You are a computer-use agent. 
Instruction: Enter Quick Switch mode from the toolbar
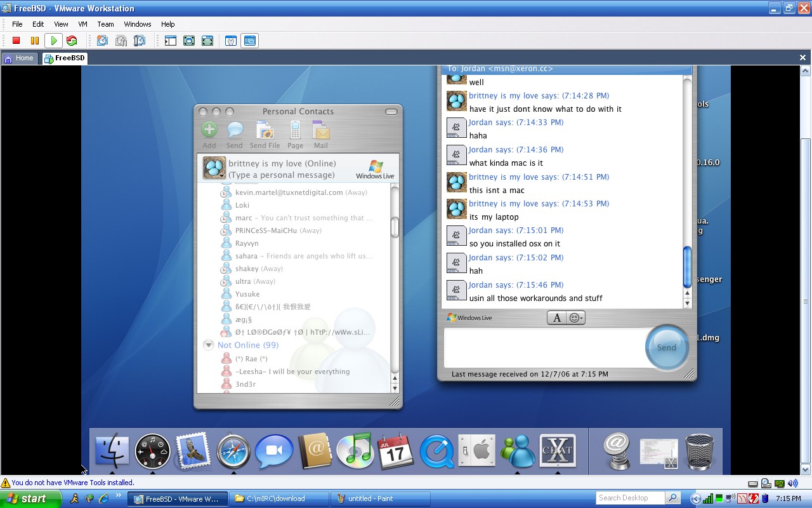[x=188, y=41]
